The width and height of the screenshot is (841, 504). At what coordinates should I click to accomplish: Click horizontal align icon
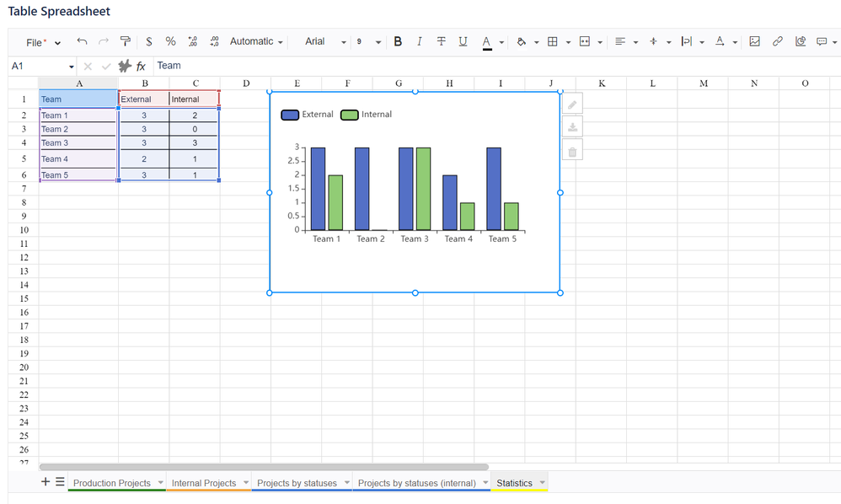point(620,41)
